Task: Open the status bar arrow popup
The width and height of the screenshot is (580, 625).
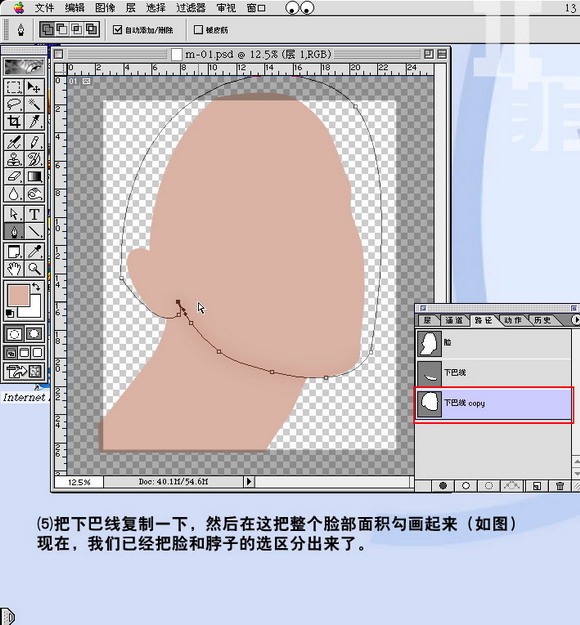Action: pyautogui.click(x=249, y=481)
